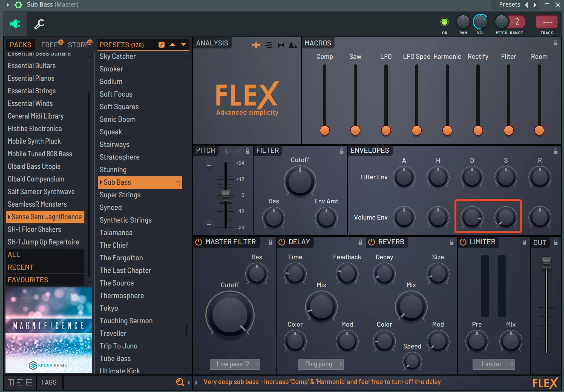Screen dimensions: 564x392
Task: Turn off the DELAY effect power button
Action: click(282, 242)
